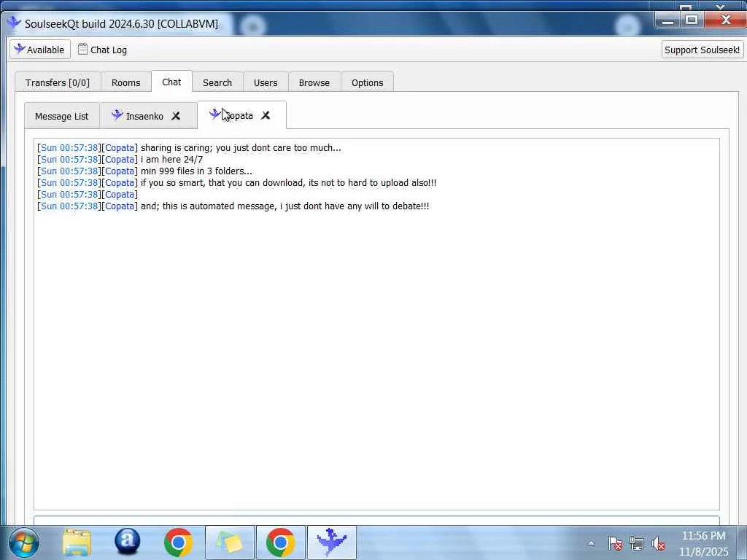Click the taskbar clock 11:56 PM
This screenshot has height=560, width=747.
click(x=704, y=543)
